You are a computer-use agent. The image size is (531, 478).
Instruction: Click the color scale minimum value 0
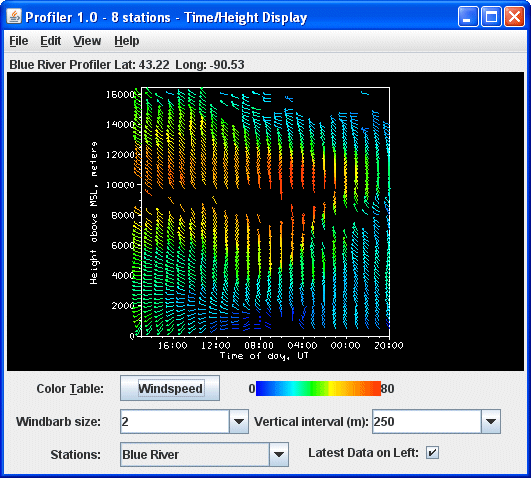252,389
